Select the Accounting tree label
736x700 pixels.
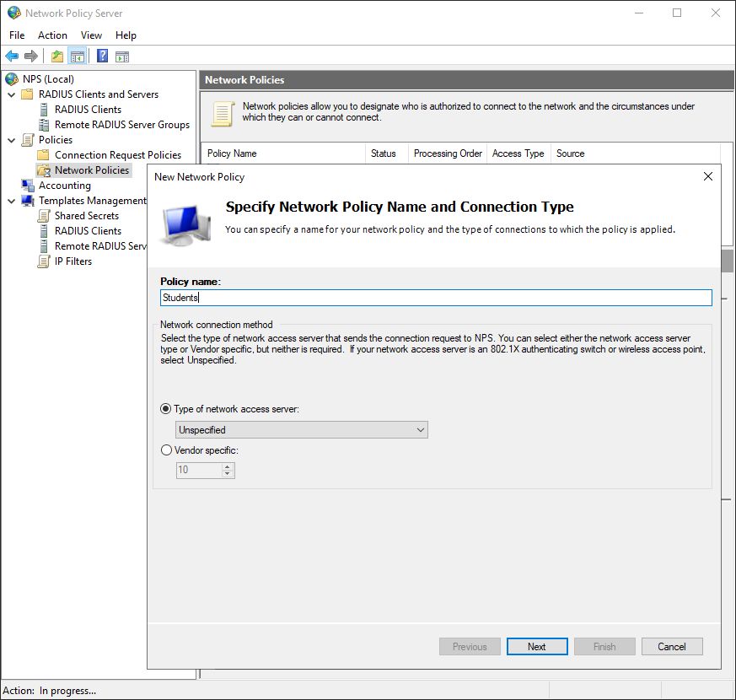click(65, 186)
